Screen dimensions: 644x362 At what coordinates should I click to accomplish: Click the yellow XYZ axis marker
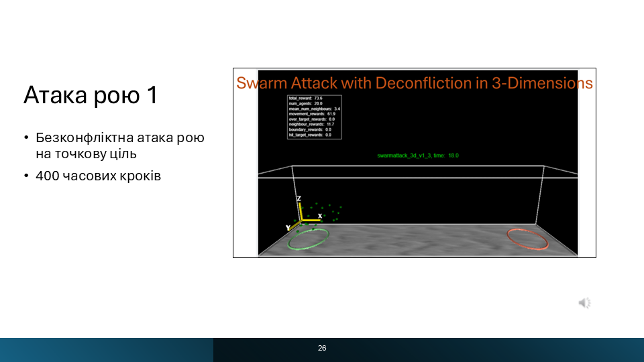(x=304, y=213)
